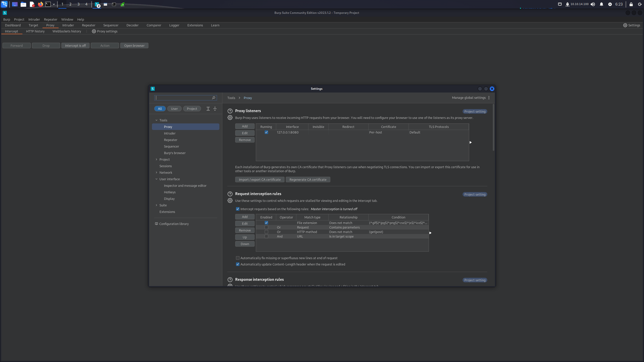Click the Regenerate CA certificate button
This screenshot has width=644, height=362.
(308, 179)
